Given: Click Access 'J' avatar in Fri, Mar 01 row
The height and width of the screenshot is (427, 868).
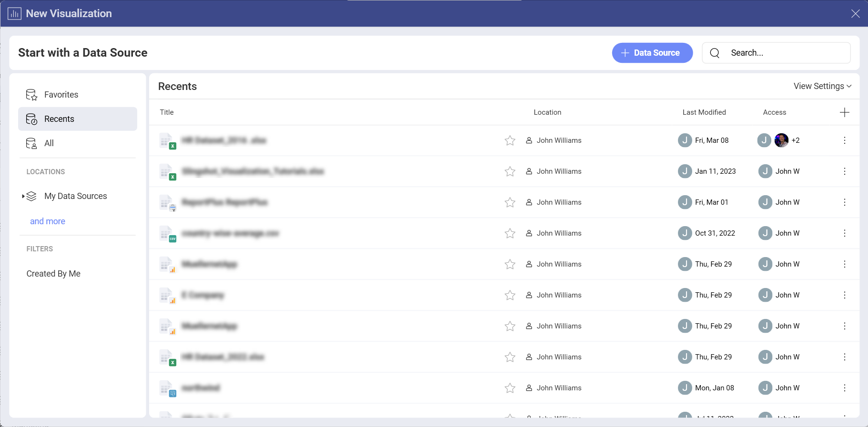Looking at the screenshot, I should tap(765, 202).
